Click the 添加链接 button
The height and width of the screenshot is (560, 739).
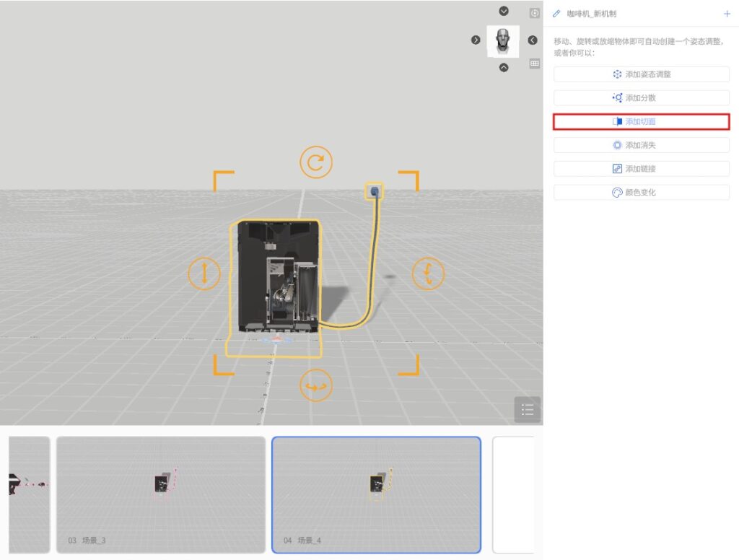click(642, 169)
